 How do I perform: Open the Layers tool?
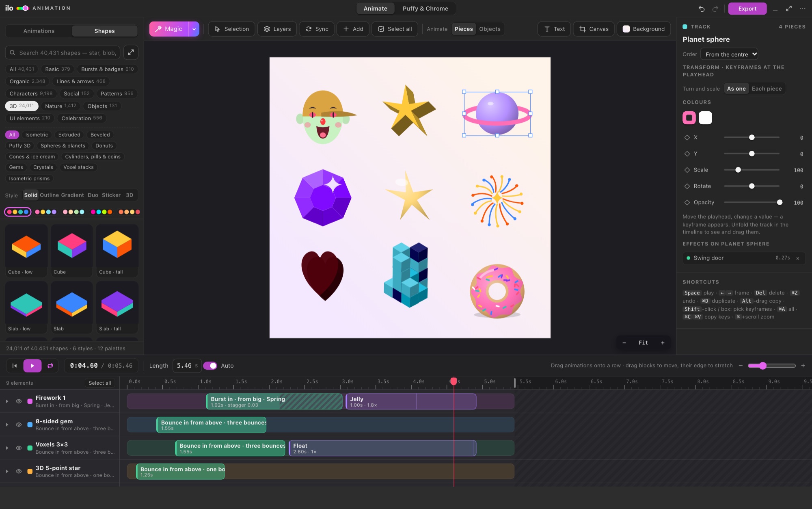click(277, 29)
